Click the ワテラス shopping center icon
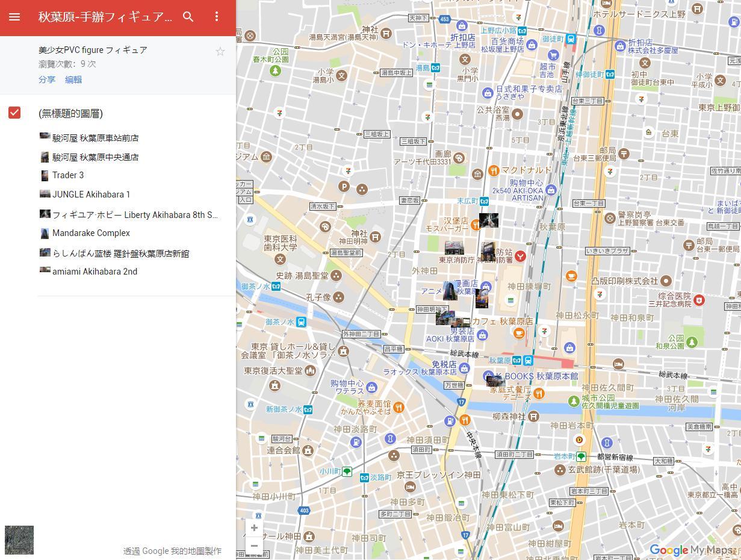 pos(371,387)
